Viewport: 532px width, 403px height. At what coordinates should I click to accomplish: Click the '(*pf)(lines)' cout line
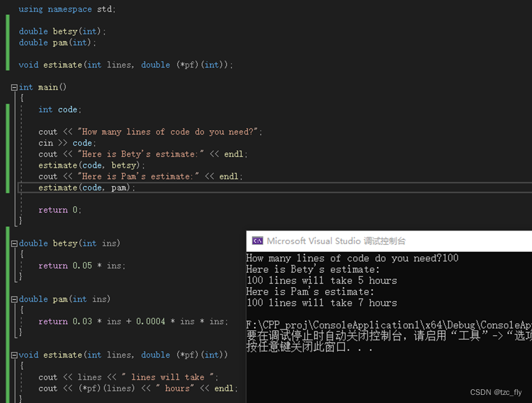[138, 389]
